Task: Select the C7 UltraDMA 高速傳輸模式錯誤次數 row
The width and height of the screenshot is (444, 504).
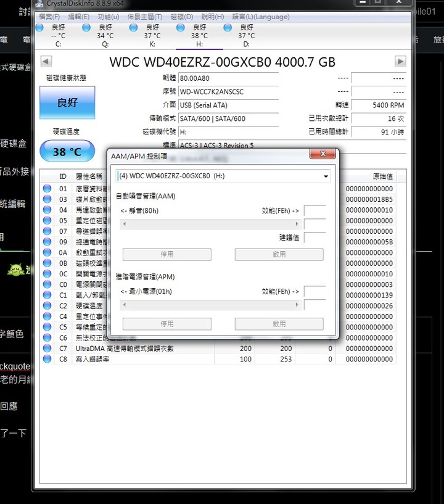Action: pos(218,349)
